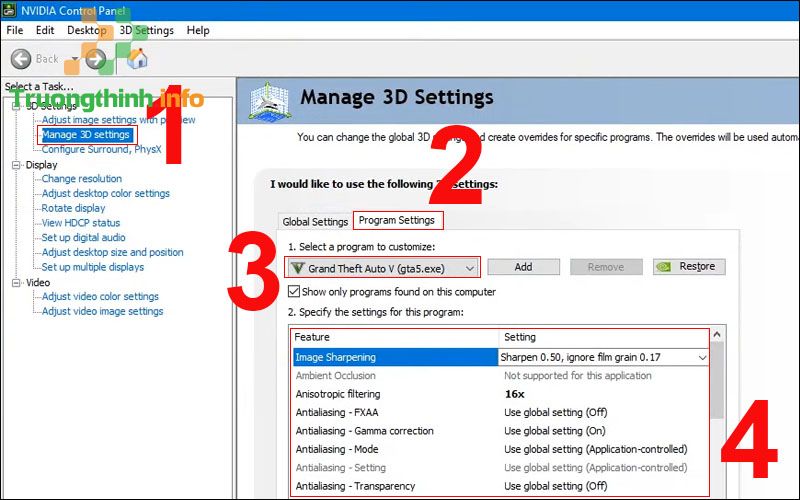Open Adjust desktop color settings

click(106, 193)
